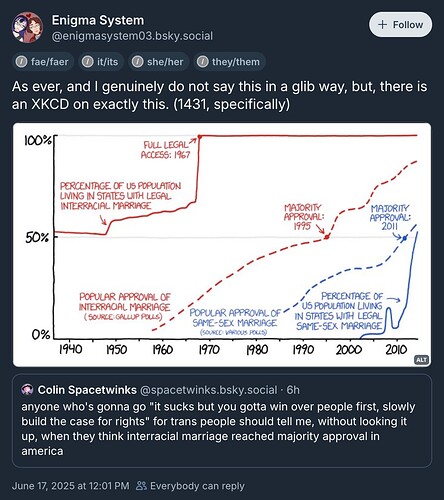Open the XKCD marriage chart image
The width and height of the screenshot is (444, 500).
[222, 245]
